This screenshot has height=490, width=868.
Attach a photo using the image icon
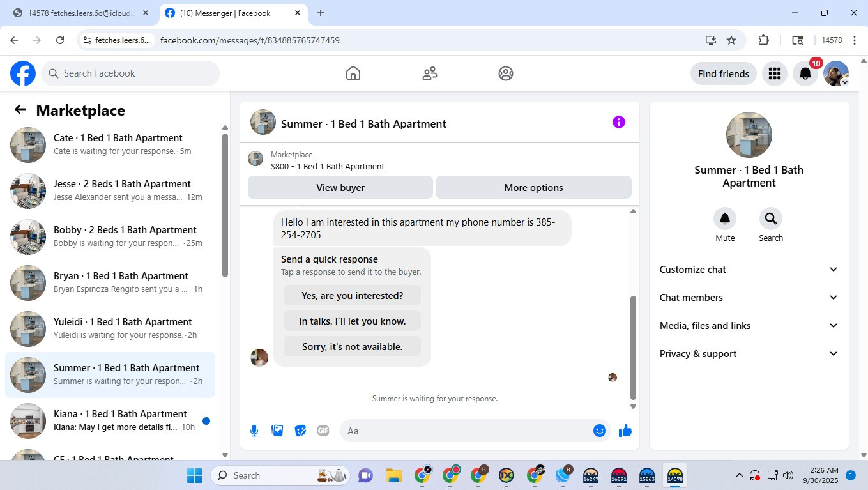(277, 431)
